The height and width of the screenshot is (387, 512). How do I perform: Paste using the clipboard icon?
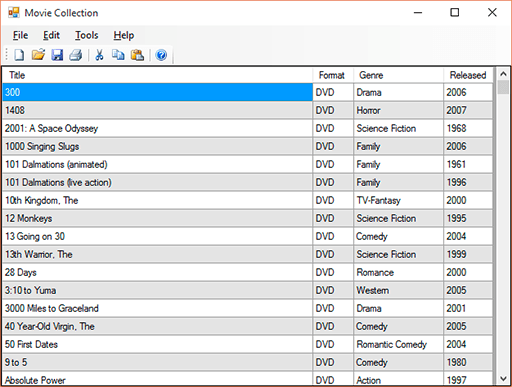pos(137,55)
